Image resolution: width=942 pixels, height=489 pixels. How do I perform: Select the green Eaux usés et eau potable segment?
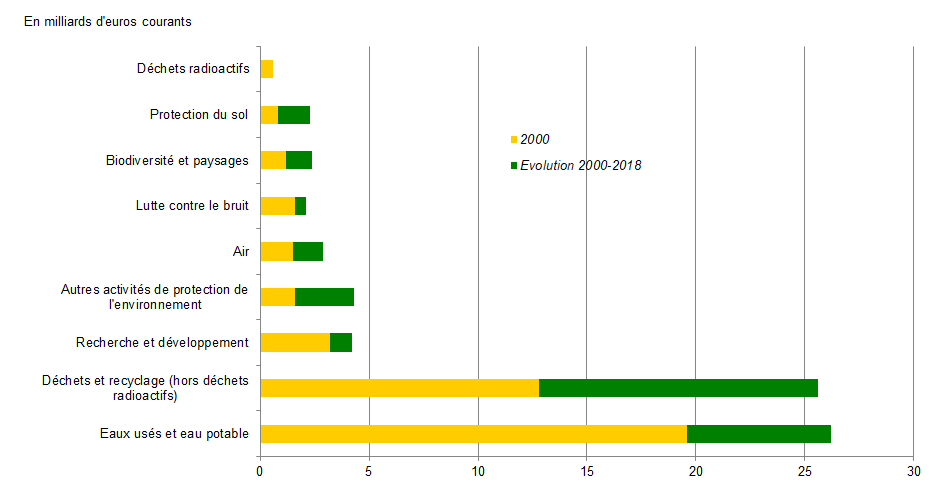(x=759, y=434)
